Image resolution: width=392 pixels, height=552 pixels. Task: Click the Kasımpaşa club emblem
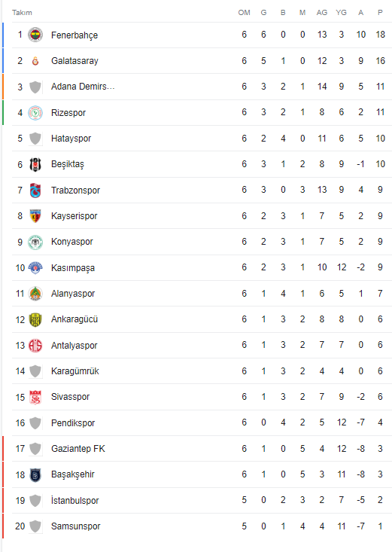35,268
